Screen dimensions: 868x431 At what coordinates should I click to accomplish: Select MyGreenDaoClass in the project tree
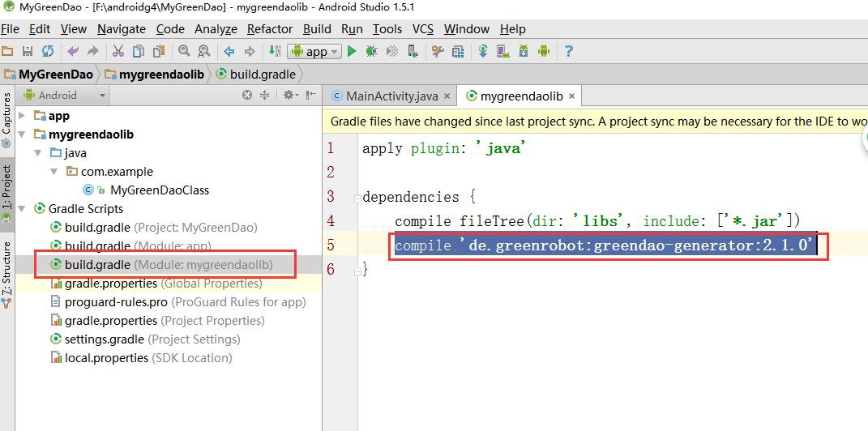(160, 190)
